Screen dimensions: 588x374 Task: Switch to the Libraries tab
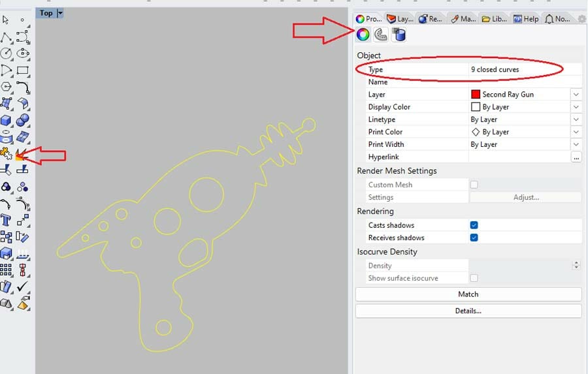[x=495, y=19]
